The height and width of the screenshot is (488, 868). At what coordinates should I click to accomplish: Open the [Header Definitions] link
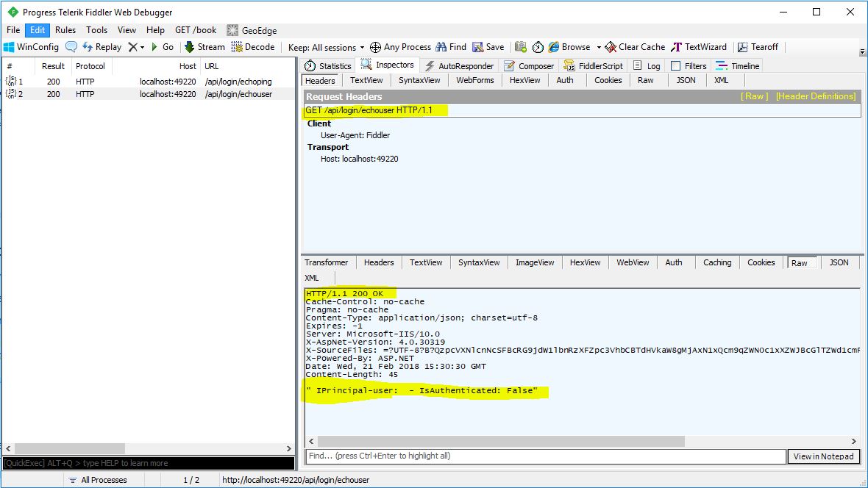[x=816, y=96]
